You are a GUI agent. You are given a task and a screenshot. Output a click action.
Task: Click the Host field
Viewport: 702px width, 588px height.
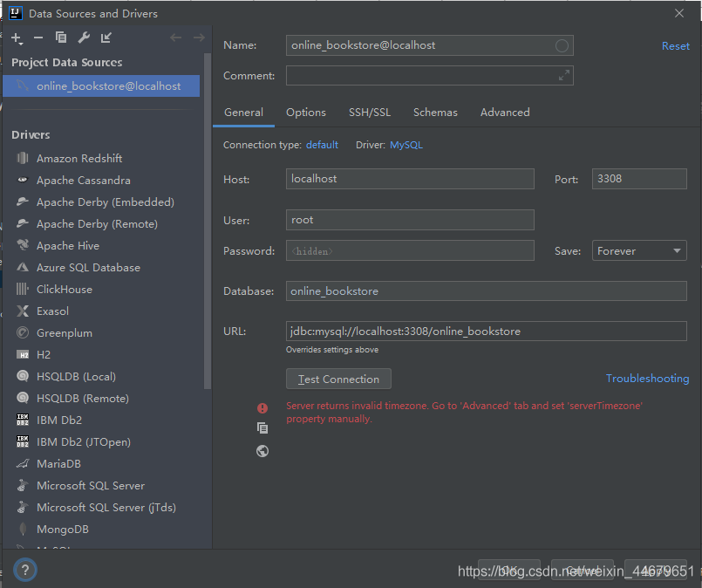[410, 179]
